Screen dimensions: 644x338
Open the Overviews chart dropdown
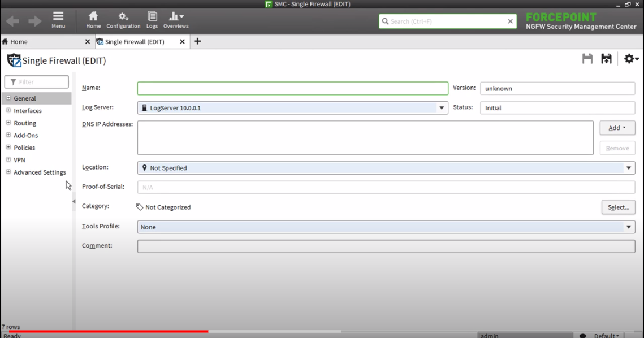coord(176,20)
